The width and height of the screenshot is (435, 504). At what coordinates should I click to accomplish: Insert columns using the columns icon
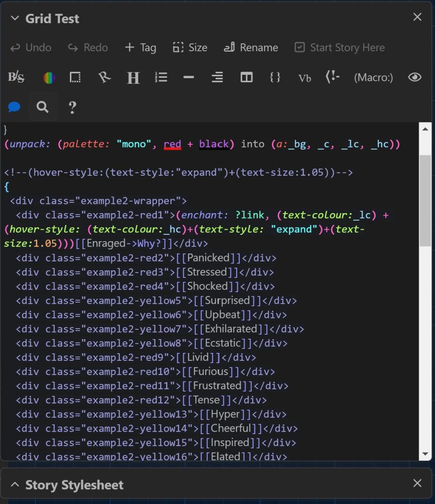[x=247, y=77]
